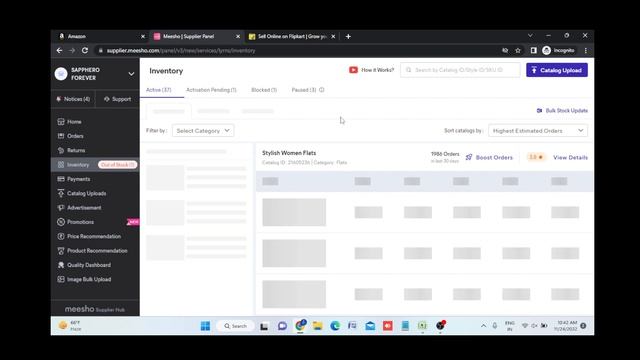This screenshot has height=360, width=640.
Task: Bookmark this page with star
Action: pyautogui.click(x=518, y=50)
